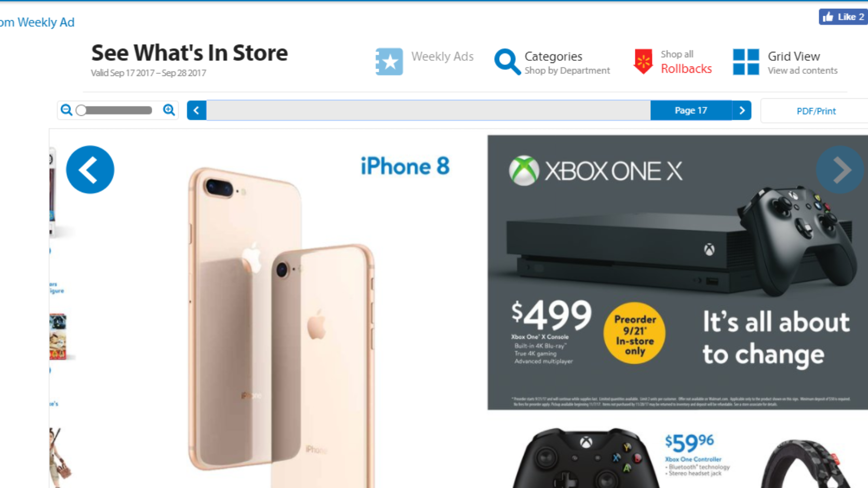868x488 pixels.
Task: Click the page bar's left chevron
Action: 196,110
